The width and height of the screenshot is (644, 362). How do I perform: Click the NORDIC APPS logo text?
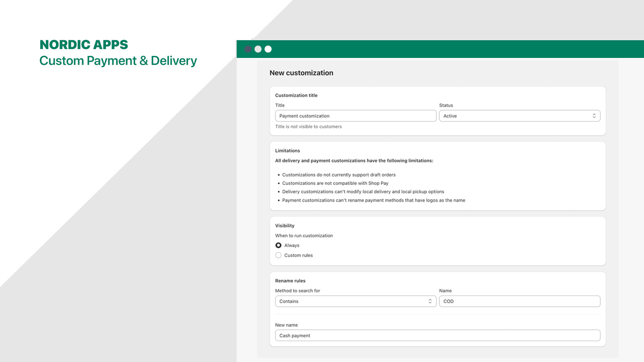(84, 45)
